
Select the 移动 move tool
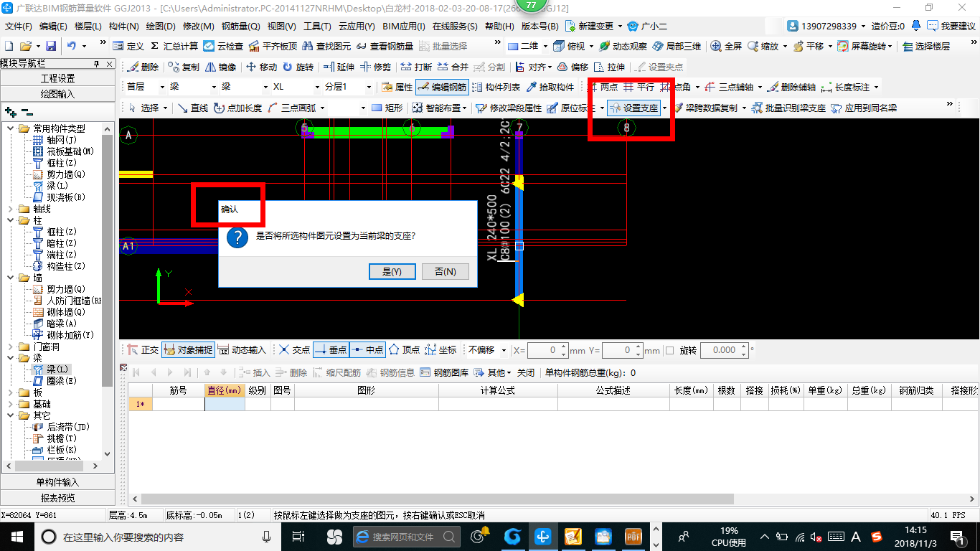(261, 67)
